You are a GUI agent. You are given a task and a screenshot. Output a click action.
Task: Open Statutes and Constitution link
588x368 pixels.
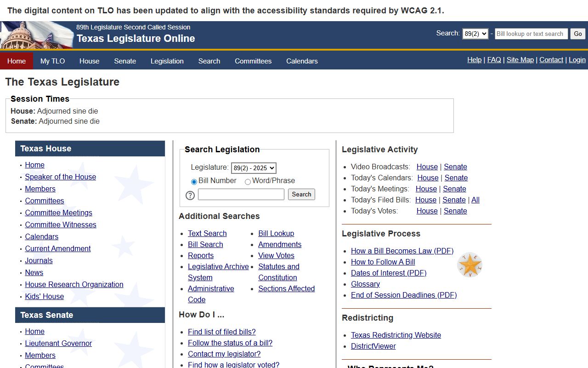point(279,272)
